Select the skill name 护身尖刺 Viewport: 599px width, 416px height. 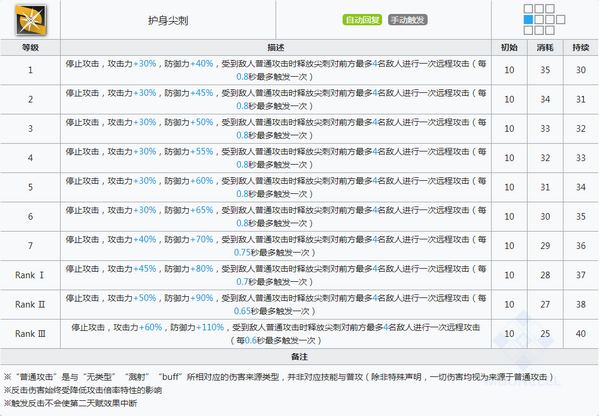(168, 20)
